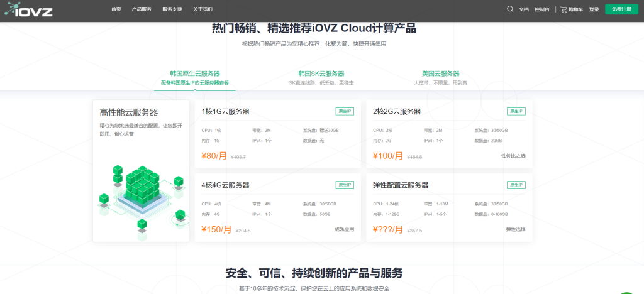Viewport: 644px width, 294px height.
Task: Click CPU: 1-24核 in 弹性配置 card
Action: click(386, 204)
